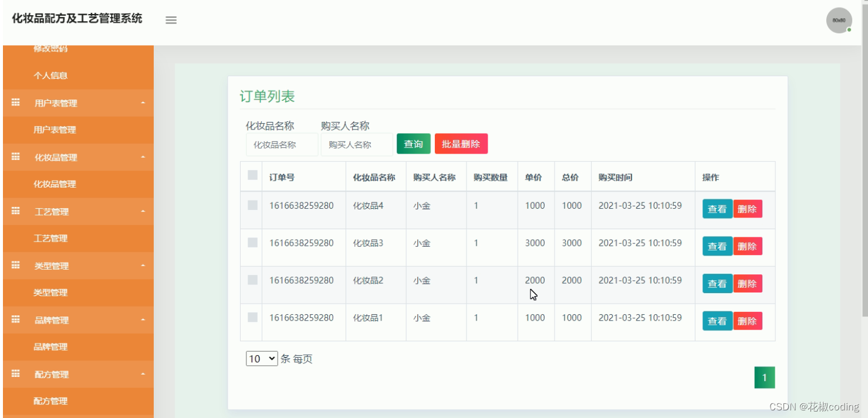Collapse the 用户表管理 group using its arrow
Image resolution: width=868 pixels, height=418 pixels.
[x=143, y=103]
